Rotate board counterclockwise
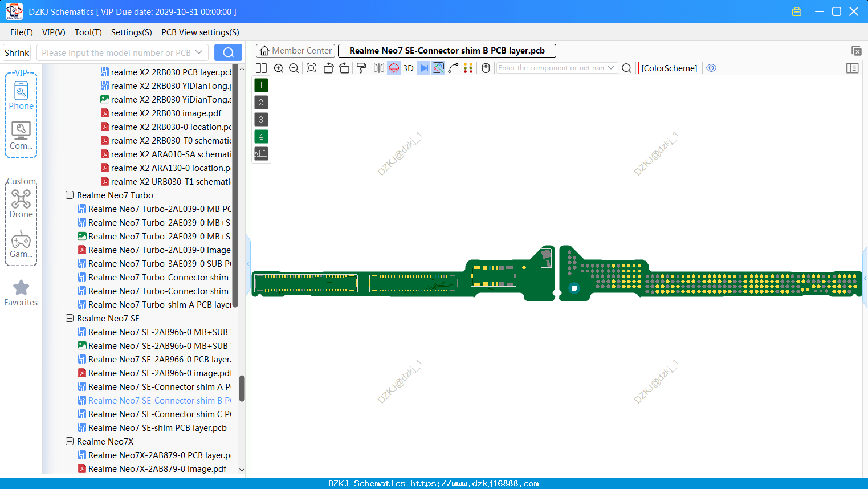Screen dimensions: 868x489 coord(328,68)
